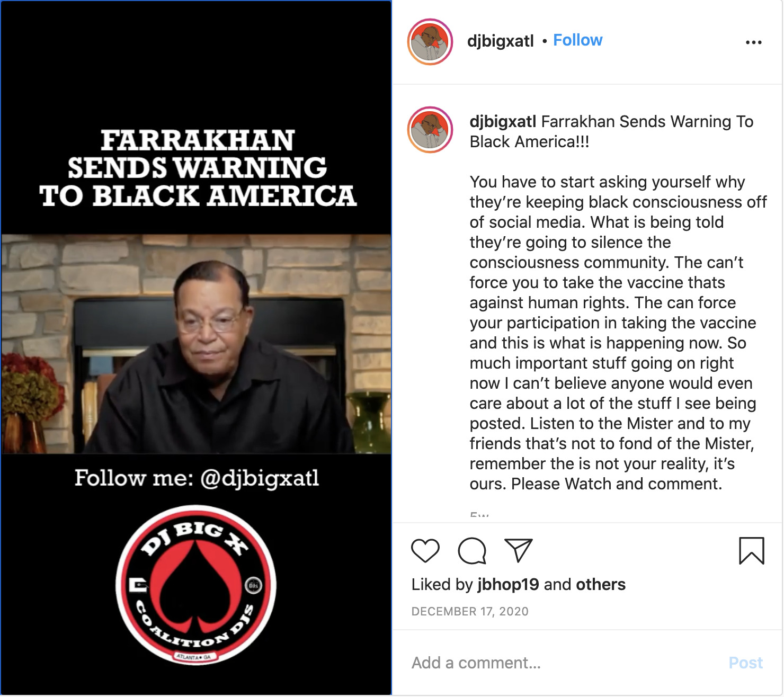The image size is (784, 697).
Task: Open djbigxatl username in caption
Action: [x=503, y=121]
